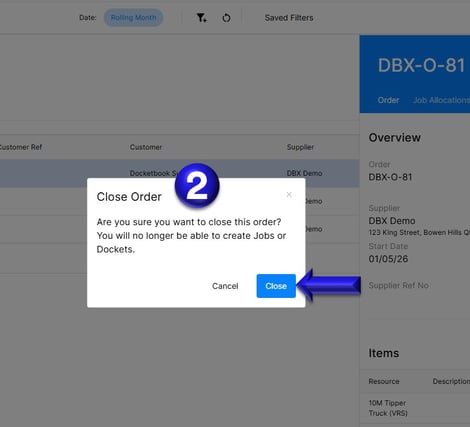
Task: Sort by Customer column header
Action: pos(146,147)
